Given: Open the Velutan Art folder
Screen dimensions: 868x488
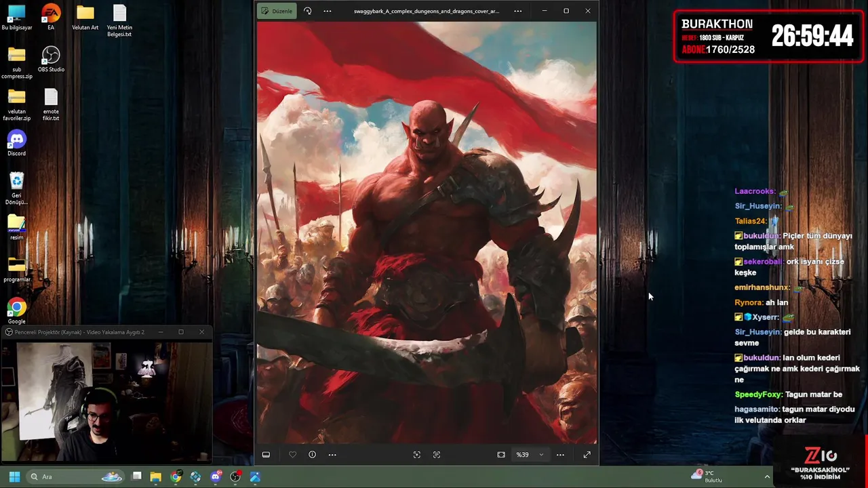Looking at the screenshot, I should 85,18.
